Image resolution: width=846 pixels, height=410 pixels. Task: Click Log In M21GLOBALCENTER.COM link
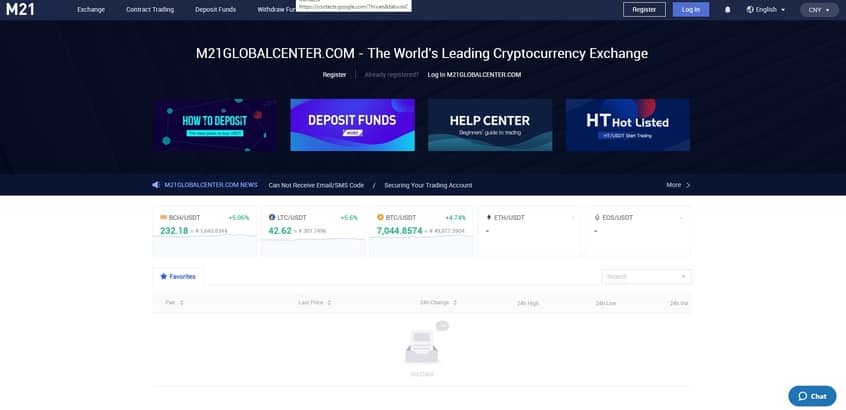[474, 75]
